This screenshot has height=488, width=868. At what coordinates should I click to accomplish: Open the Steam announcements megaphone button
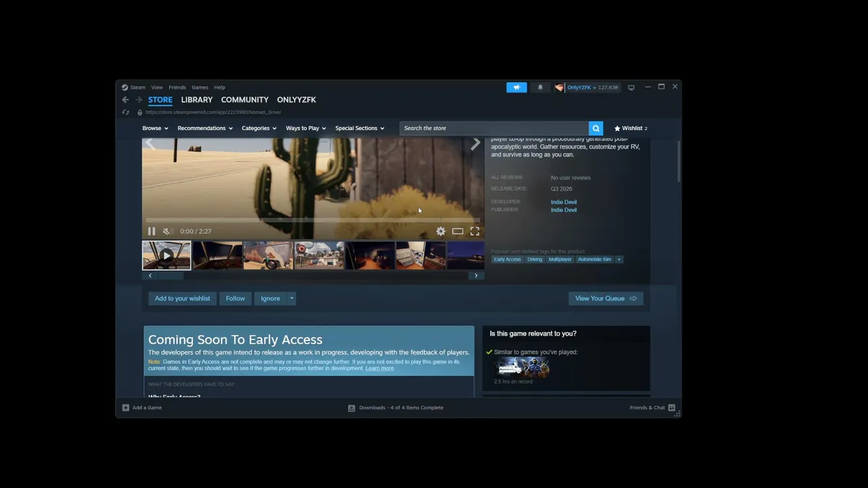[517, 87]
